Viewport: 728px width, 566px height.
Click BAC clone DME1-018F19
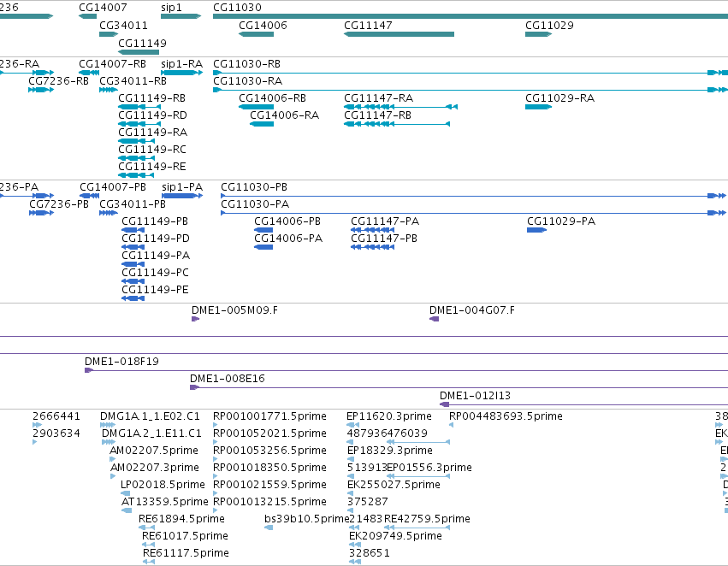pos(121,362)
